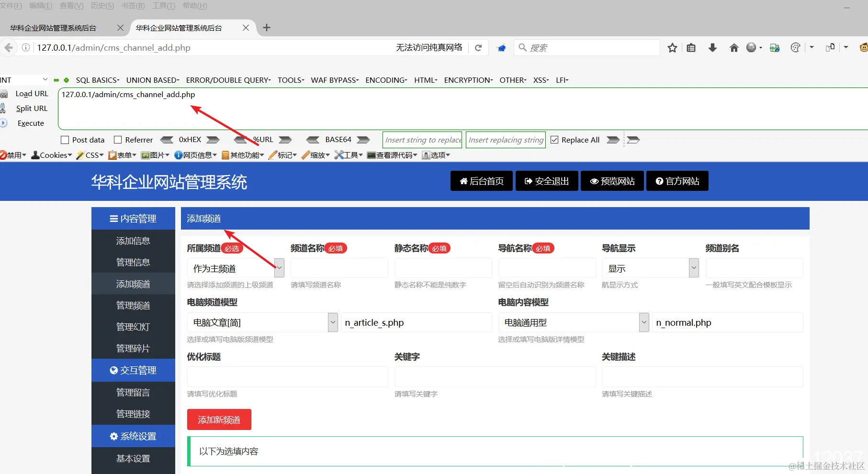Click the Downloads arrow icon in the browser toolbar
Screen dimensions: 868x474
712,47
